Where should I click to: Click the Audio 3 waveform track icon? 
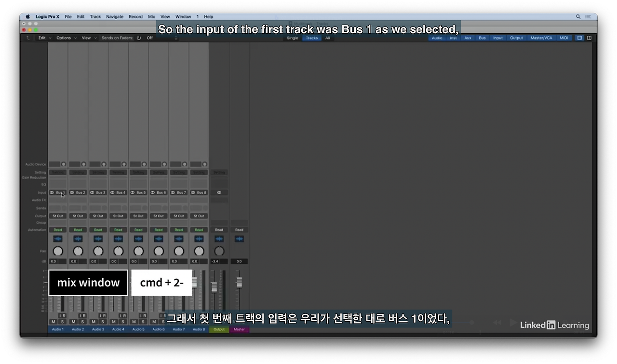[x=98, y=239]
